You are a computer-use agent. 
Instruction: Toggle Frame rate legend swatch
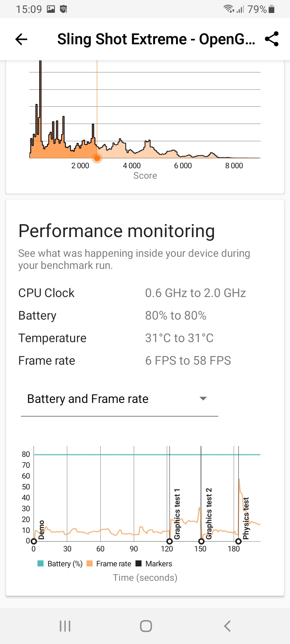(89, 563)
